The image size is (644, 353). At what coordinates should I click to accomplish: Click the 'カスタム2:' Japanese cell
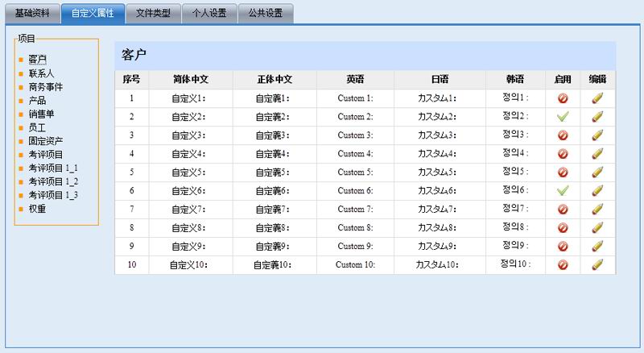coord(440,117)
